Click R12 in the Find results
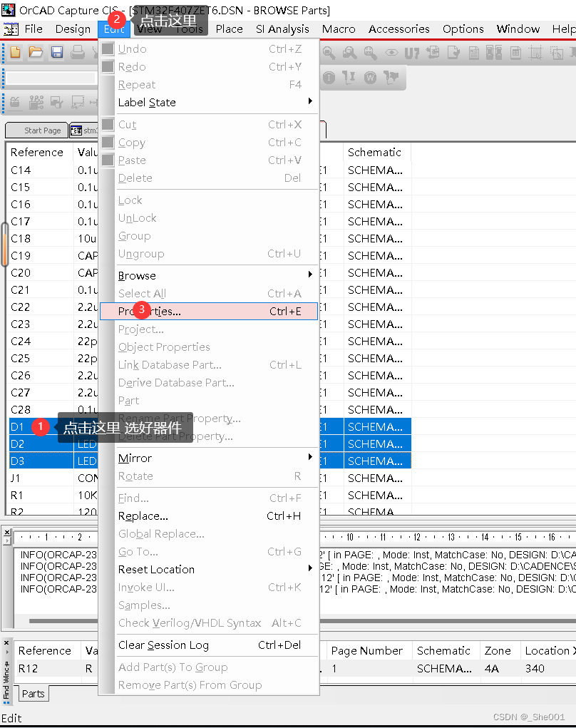Image resolution: width=576 pixels, height=728 pixels. click(x=29, y=668)
